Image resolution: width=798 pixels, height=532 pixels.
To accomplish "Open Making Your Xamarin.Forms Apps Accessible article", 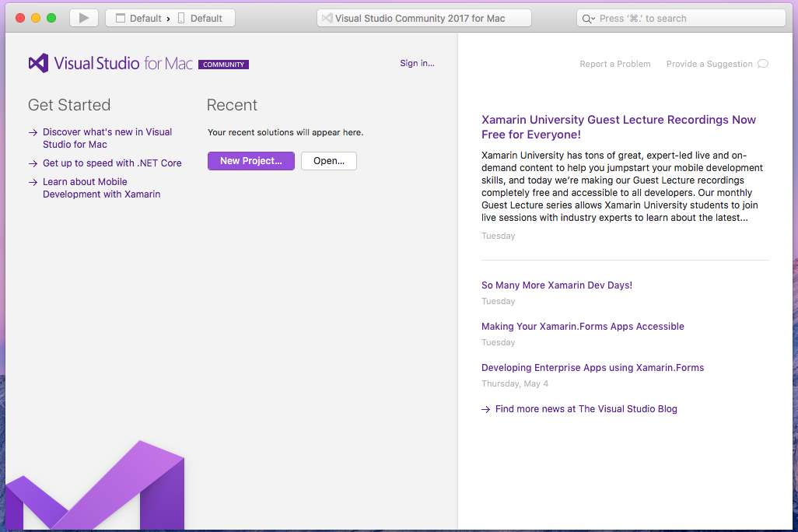I will click(583, 327).
